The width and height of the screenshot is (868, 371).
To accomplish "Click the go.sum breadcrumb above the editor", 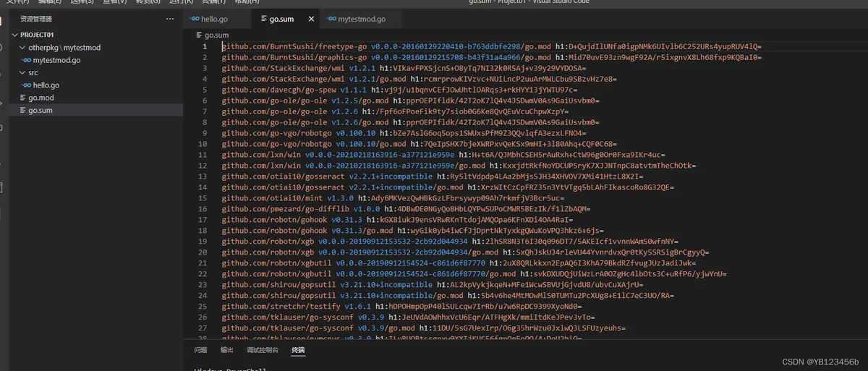I will pyautogui.click(x=216, y=35).
